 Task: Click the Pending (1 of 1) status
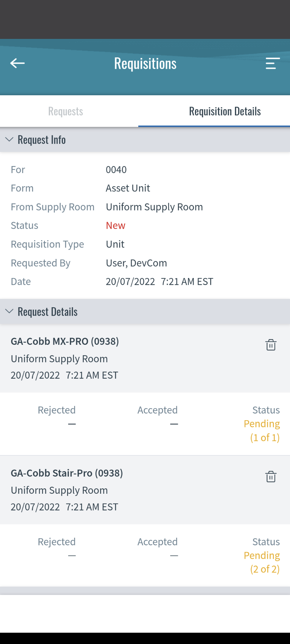coord(262,431)
